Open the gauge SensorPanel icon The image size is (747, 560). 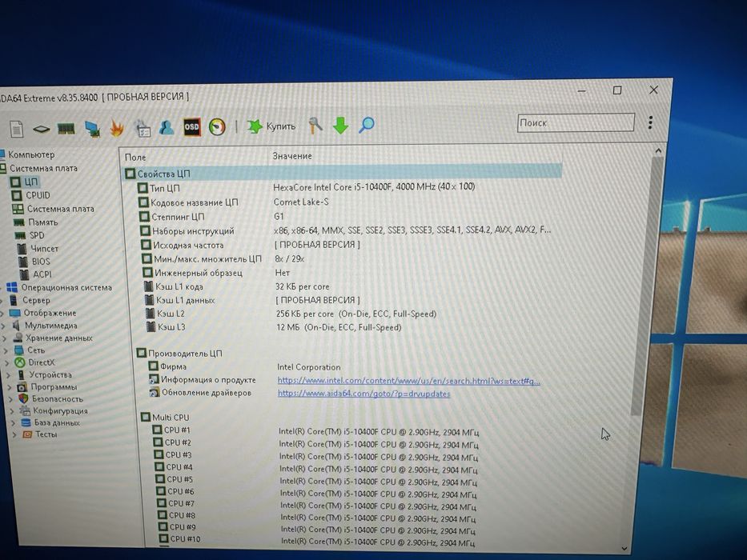coord(217,127)
